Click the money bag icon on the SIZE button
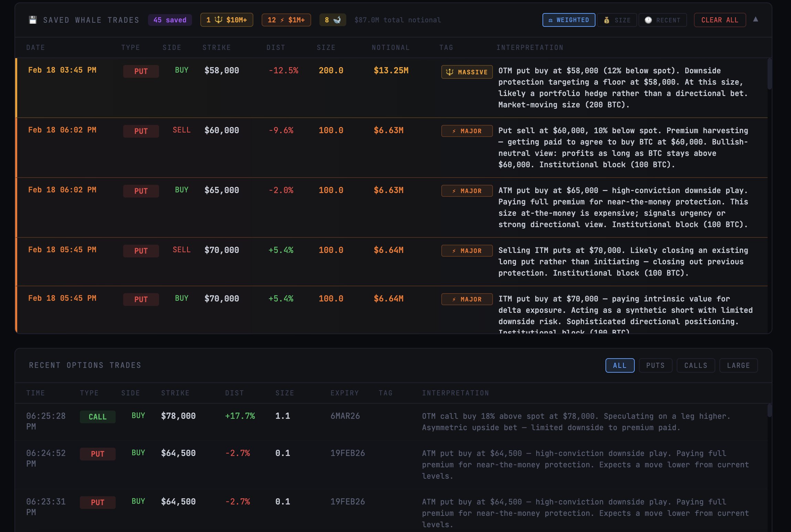The width and height of the screenshot is (791, 532). [607, 20]
